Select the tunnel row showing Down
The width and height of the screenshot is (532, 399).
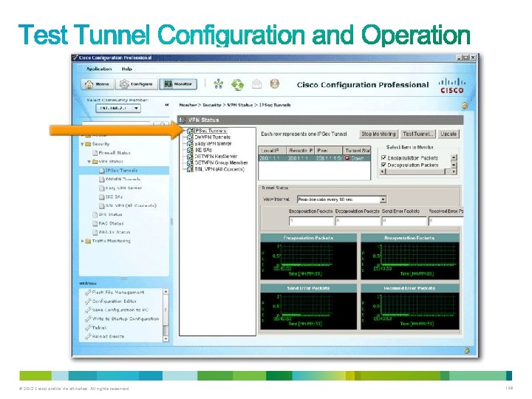(315, 158)
